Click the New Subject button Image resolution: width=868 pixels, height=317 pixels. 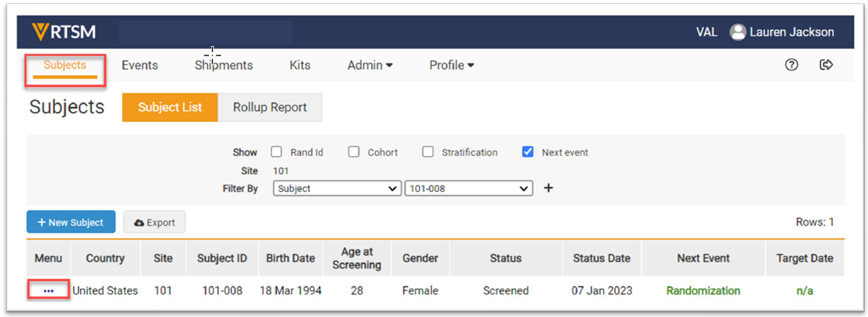pos(71,222)
